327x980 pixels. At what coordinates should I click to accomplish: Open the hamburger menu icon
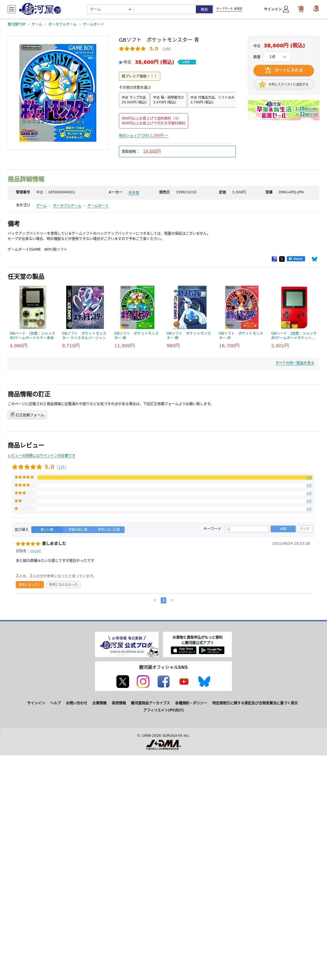coord(12,9)
